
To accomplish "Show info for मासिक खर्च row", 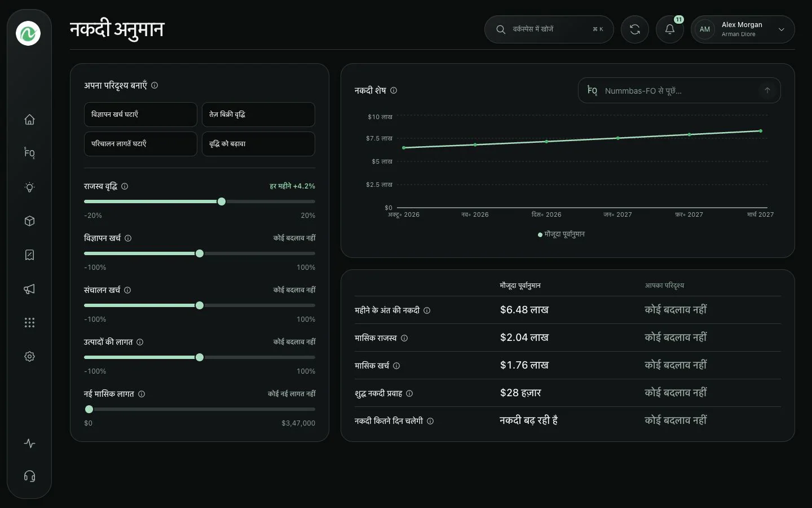I will coord(396,366).
